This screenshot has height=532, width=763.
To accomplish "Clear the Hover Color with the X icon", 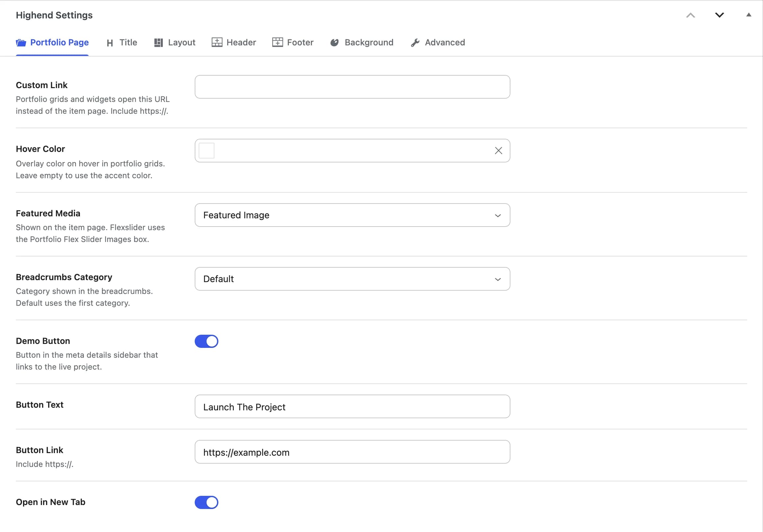I will (498, 151).
